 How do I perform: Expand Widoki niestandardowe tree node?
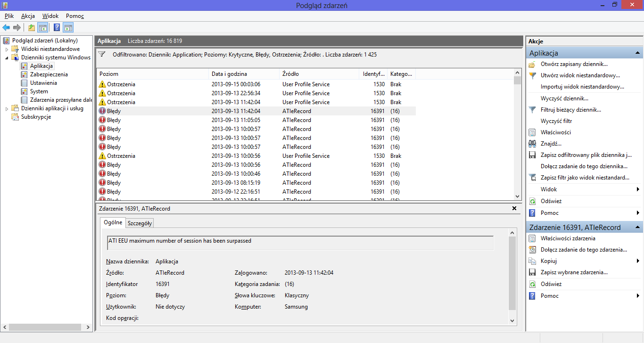7,49
